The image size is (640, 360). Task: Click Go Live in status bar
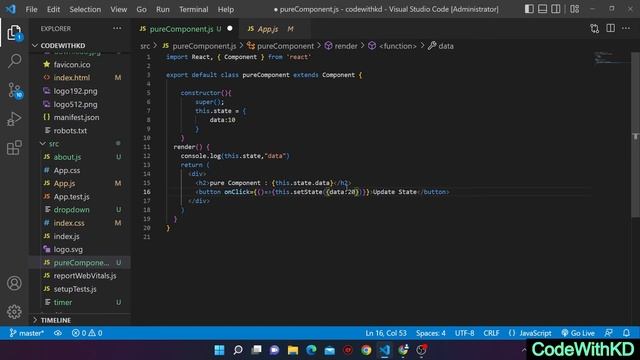click(x=578, y=333)
